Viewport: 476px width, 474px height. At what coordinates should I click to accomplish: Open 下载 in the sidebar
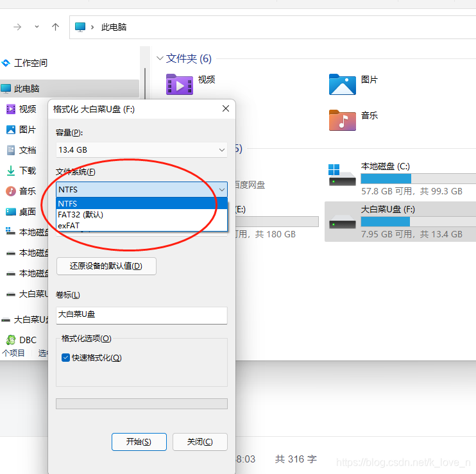pyautogui.click(x=21, y=171)
